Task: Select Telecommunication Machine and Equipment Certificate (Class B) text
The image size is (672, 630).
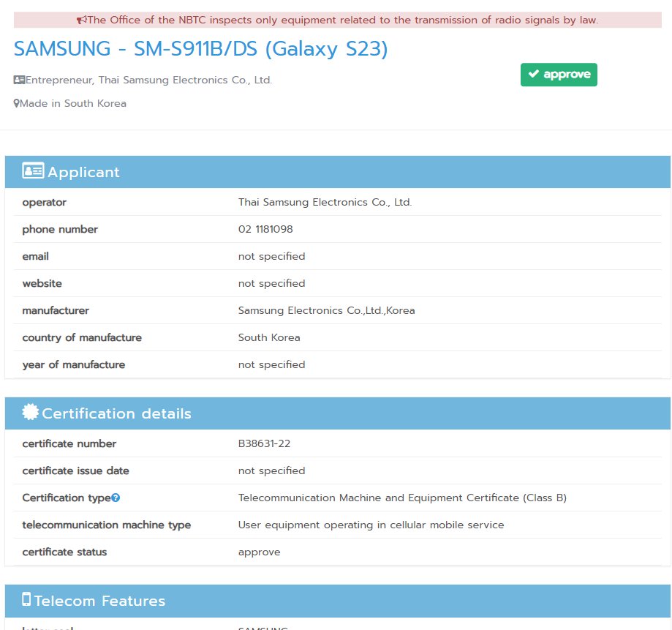Action: coord(402,498)
